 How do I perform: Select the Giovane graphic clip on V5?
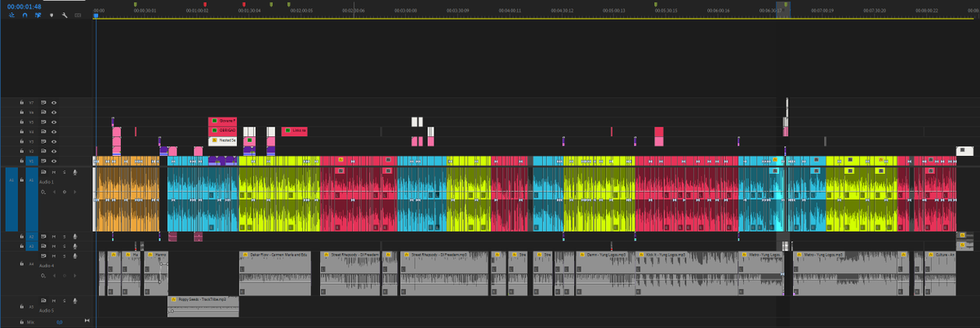click(x=222, y=121)
